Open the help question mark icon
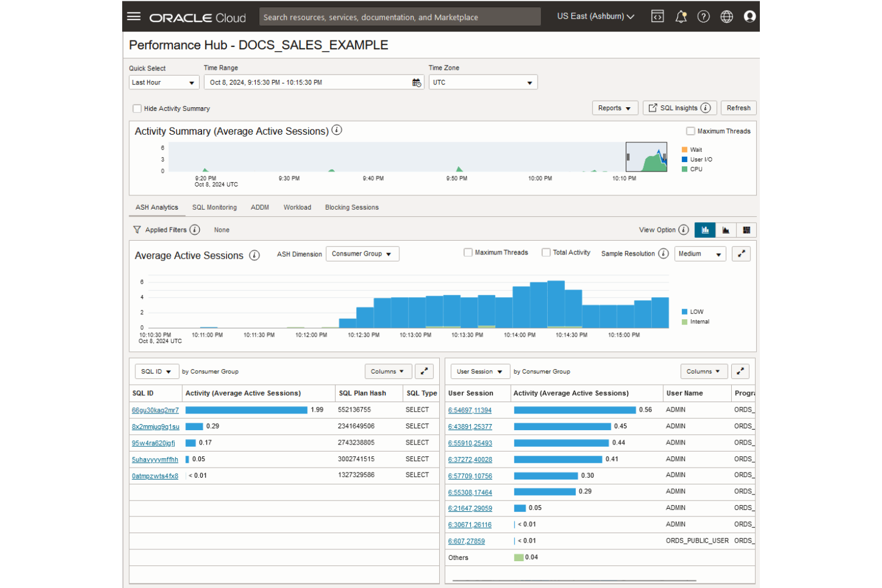This screenshot has width=882, height=588. click(x=704, y=17)
